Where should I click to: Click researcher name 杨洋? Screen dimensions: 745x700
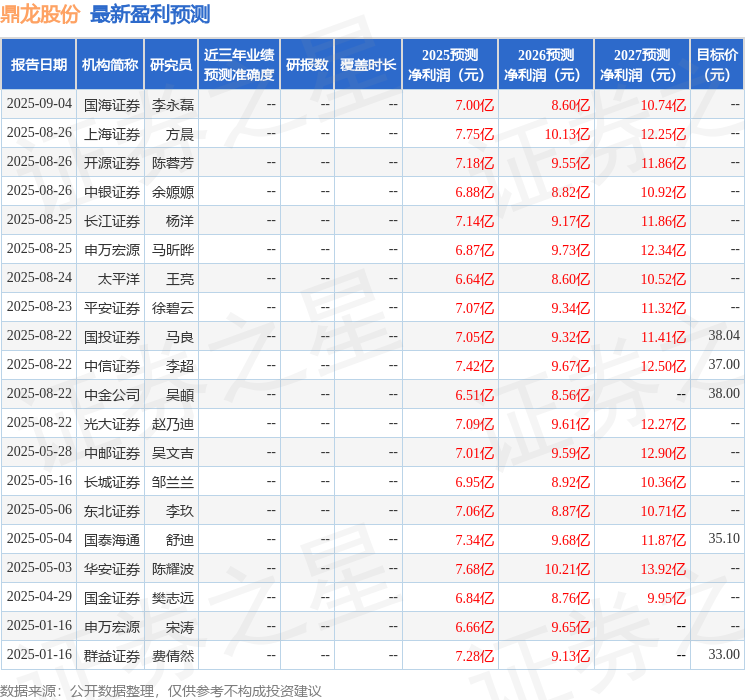(x=180, y=221)
